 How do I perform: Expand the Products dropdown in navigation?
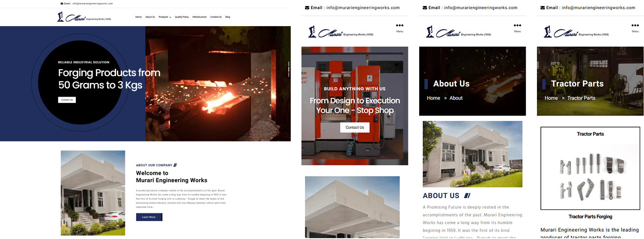click(x=165, y=17)
